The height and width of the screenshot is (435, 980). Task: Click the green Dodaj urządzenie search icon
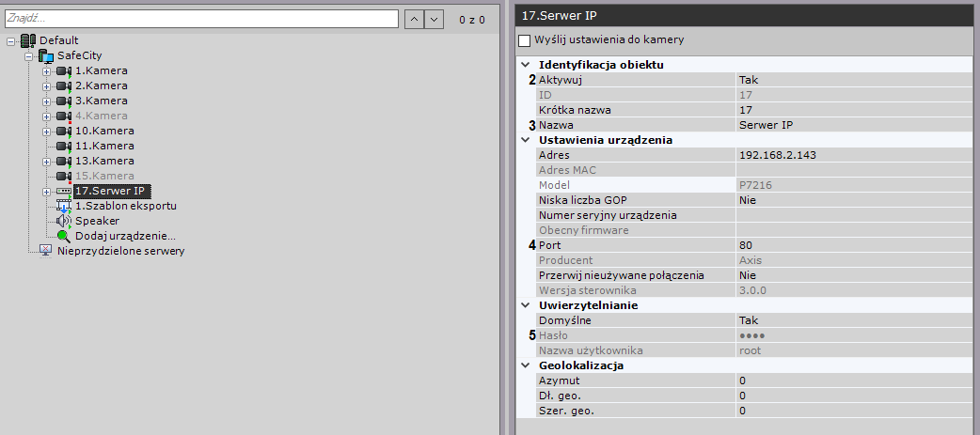point(64,236)
